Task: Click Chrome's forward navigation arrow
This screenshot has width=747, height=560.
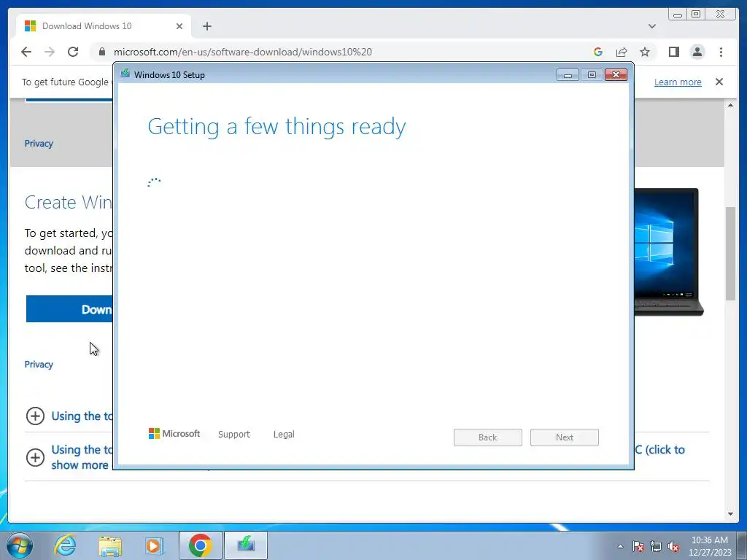Action: [x=50, y=52]
